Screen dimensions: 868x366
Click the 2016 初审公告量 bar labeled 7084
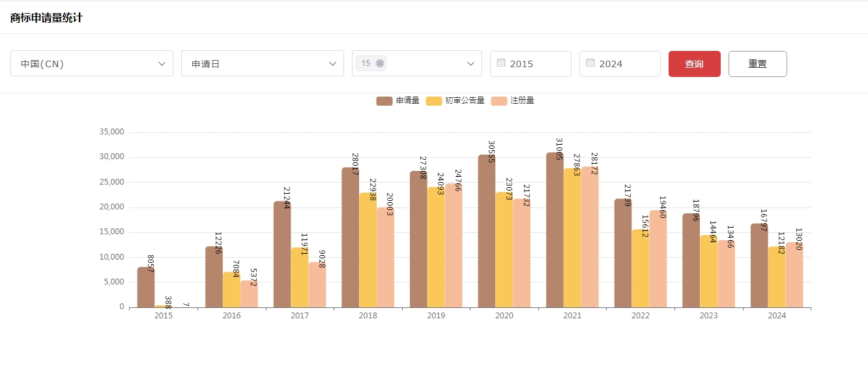point(231,290)
